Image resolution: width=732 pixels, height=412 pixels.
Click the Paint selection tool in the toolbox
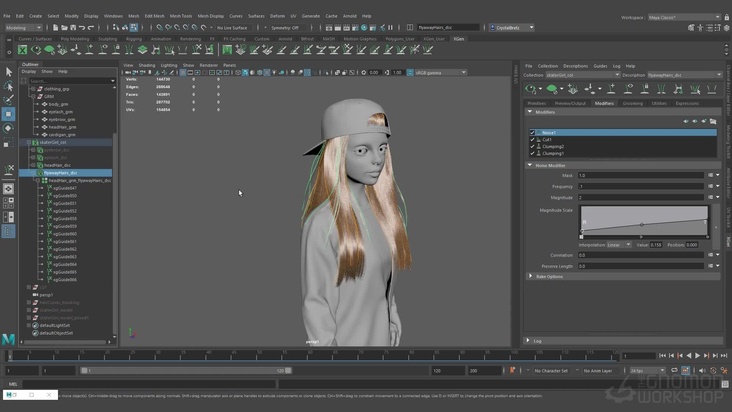[x=8, y=100]
